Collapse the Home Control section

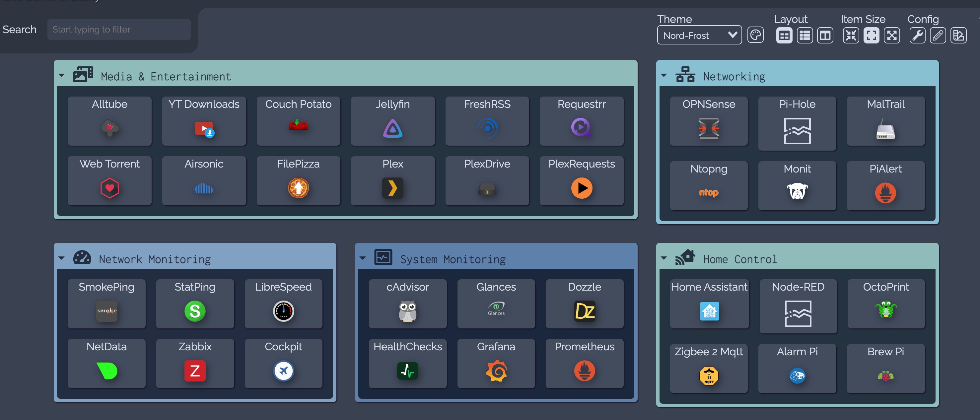click(664, 258)
